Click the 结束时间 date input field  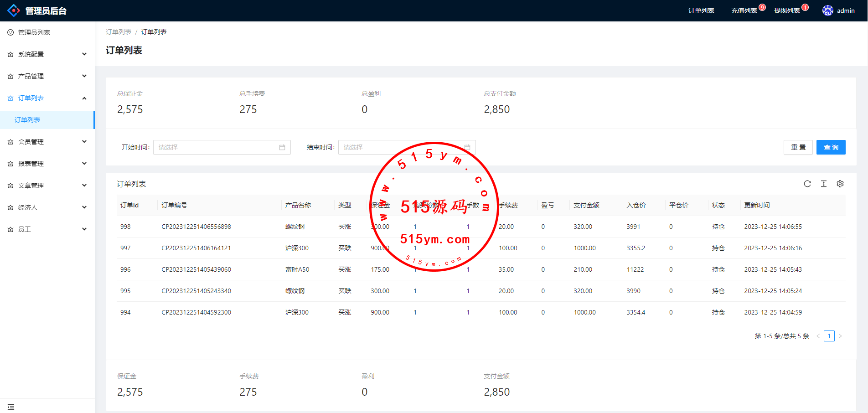pos(401,147)
